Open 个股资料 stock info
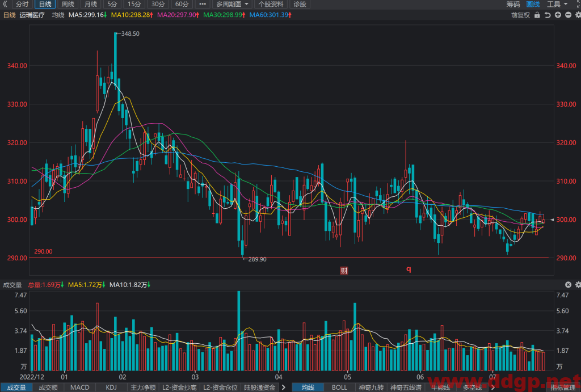581x392 pixels. click(x=271, y=4)
